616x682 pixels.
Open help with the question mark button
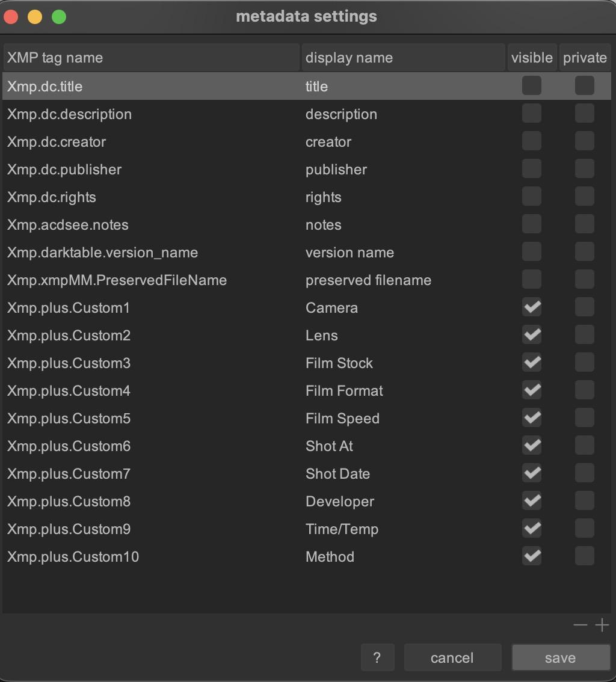[377, 657]
